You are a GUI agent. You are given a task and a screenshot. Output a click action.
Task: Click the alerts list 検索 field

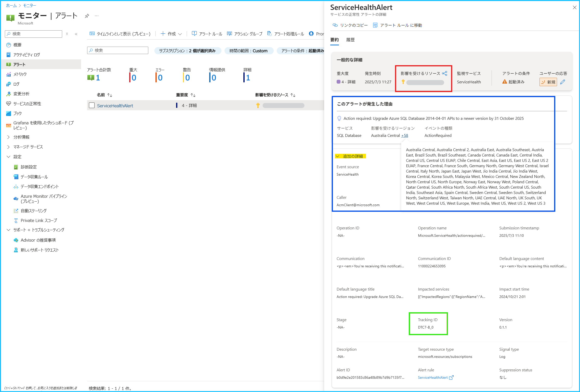tap(118, 50)
